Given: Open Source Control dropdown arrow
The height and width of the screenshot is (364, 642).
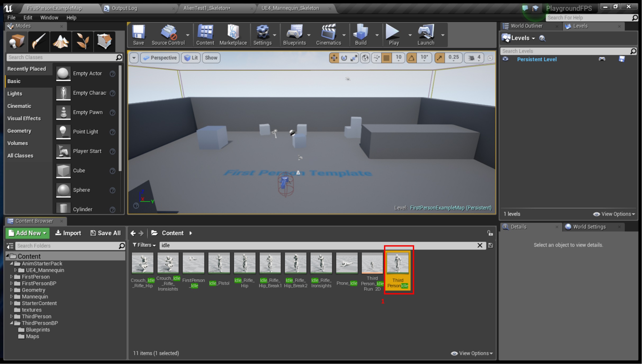Looking at the screenshot, I should (188, 35).
